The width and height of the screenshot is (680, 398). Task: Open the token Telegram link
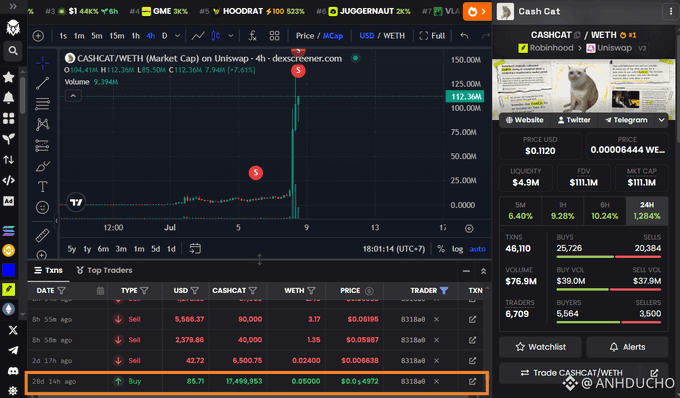tap(626, 120)
